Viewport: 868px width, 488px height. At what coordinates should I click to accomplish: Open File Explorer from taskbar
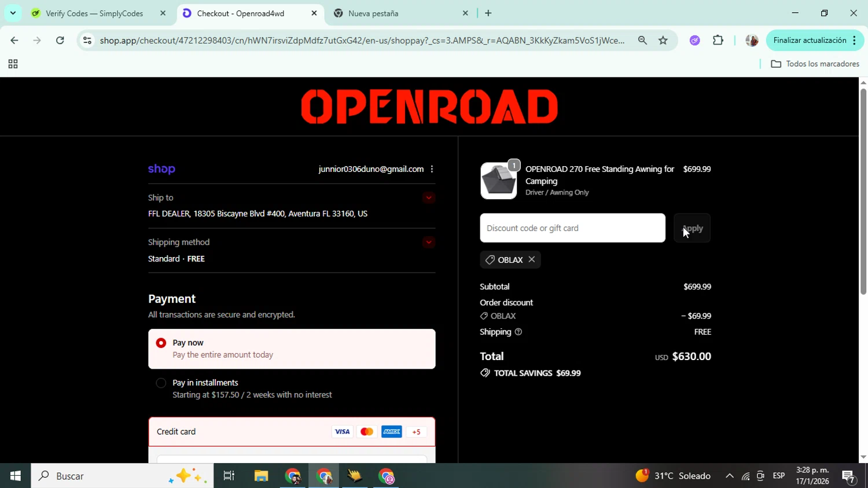[x=261, y=476]
